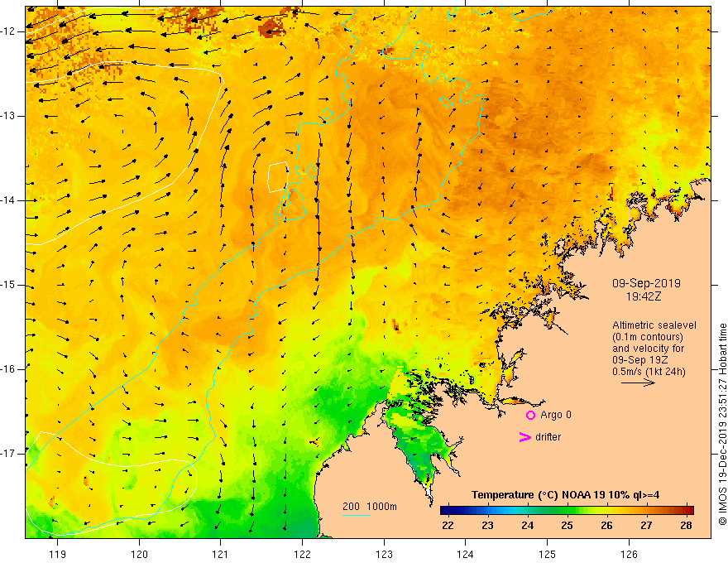This screenshot has width=728, height=563.
Task: Click the temperature color bar
Action: (x=567, y=510)
